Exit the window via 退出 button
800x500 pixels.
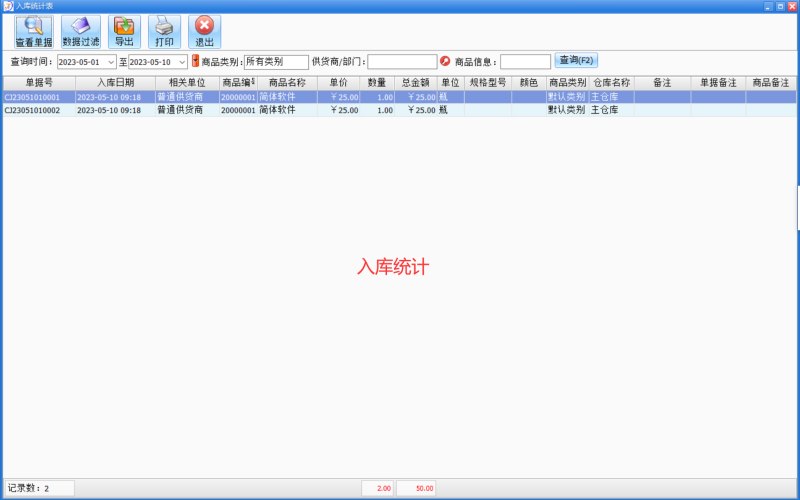pos(205,32)
